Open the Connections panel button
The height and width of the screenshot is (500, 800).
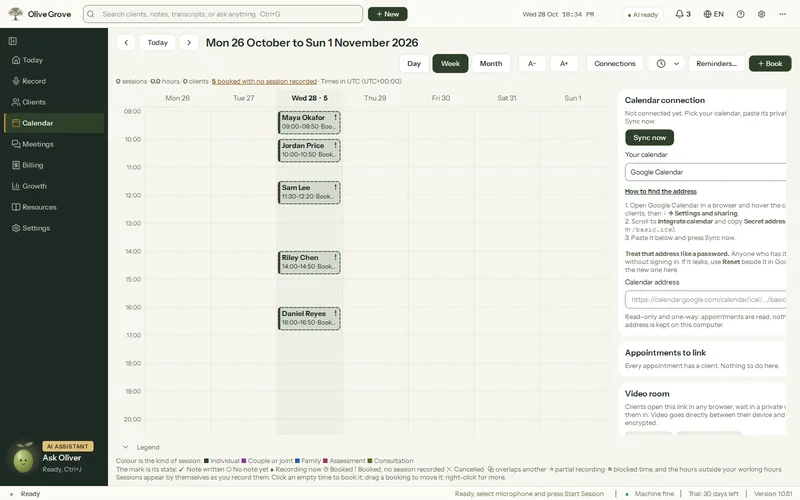coord(615,63)
